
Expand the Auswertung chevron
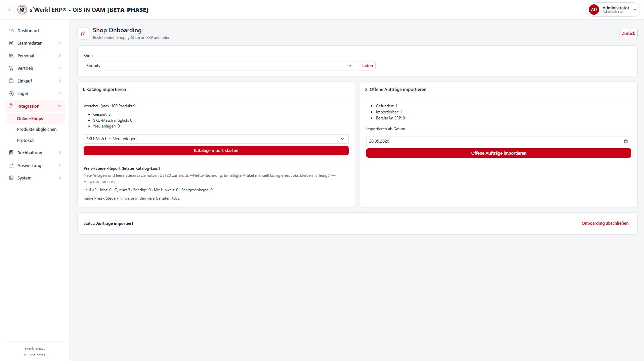click(x=59, y=165)
